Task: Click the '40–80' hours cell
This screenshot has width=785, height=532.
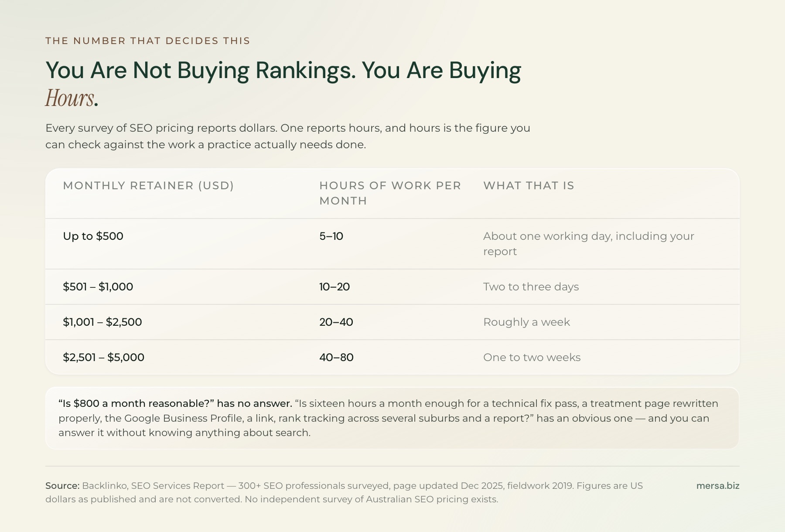Action: point(337,358)
